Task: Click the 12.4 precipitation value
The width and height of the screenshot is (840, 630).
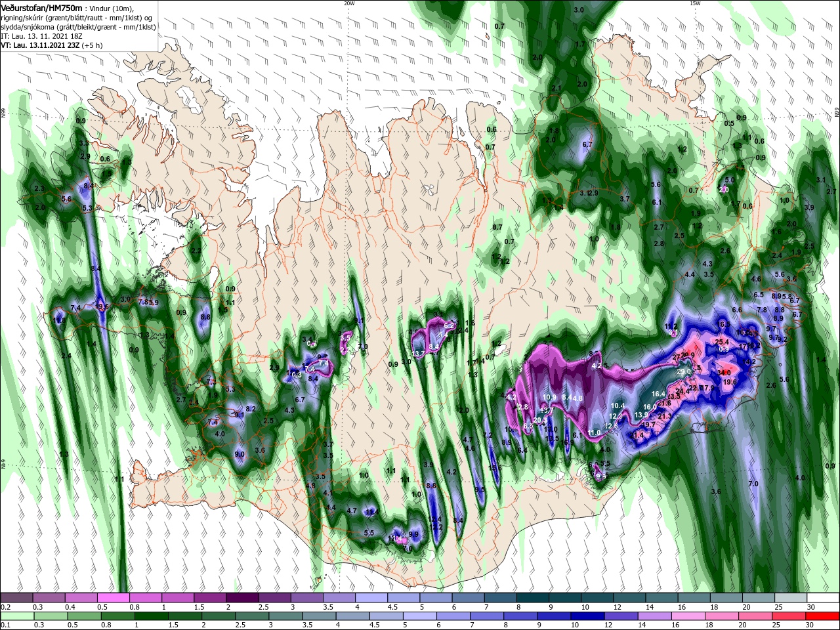Action: 434,520
